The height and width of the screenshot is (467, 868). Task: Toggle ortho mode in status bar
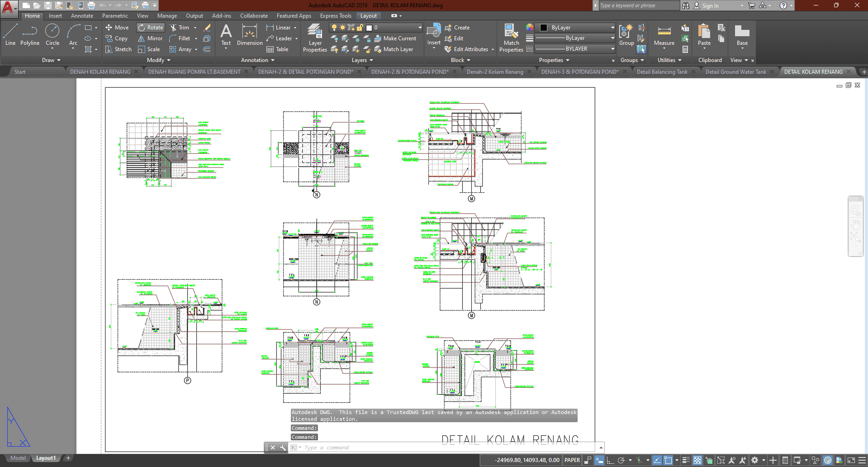[x=610, y=460]
